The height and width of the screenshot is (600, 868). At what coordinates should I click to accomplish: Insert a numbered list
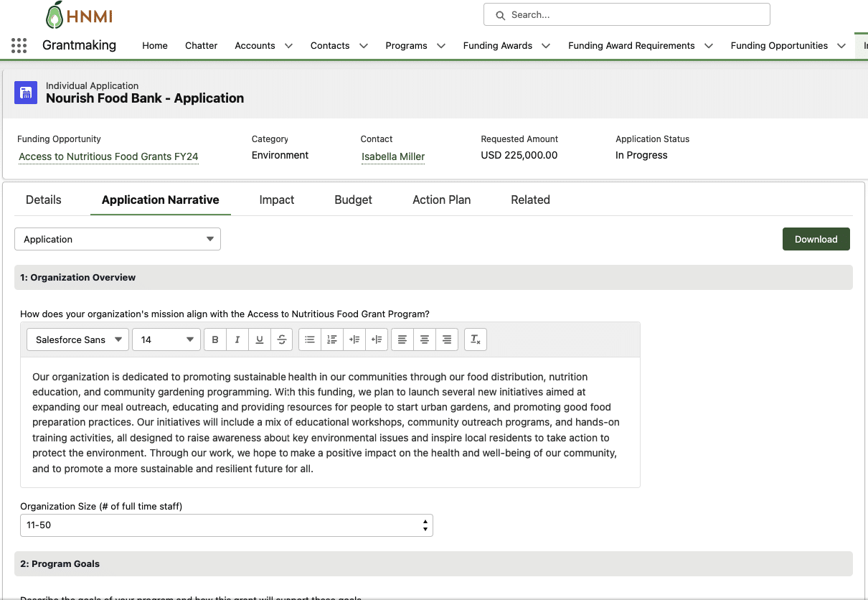point(331,339)
